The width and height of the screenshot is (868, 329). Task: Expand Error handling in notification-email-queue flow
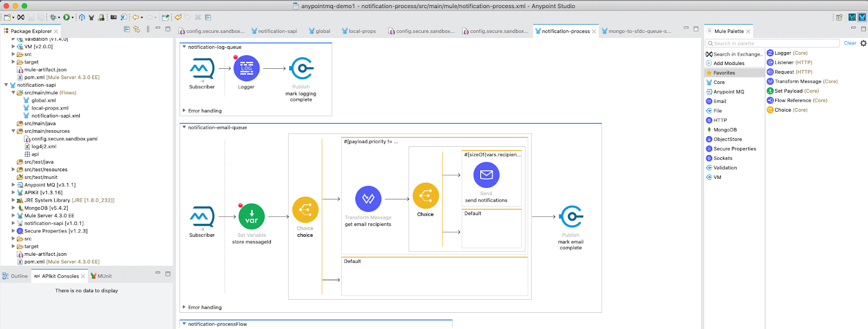point(184,307)
